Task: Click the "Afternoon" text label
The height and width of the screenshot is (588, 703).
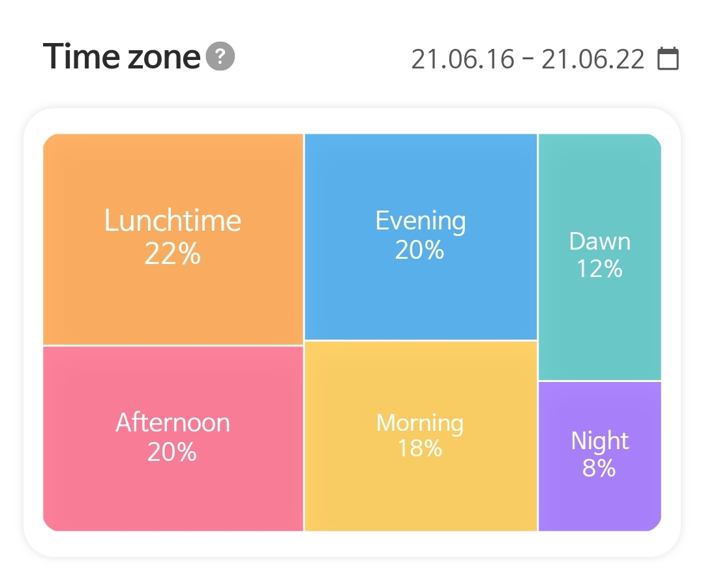Action: (173, 423)
